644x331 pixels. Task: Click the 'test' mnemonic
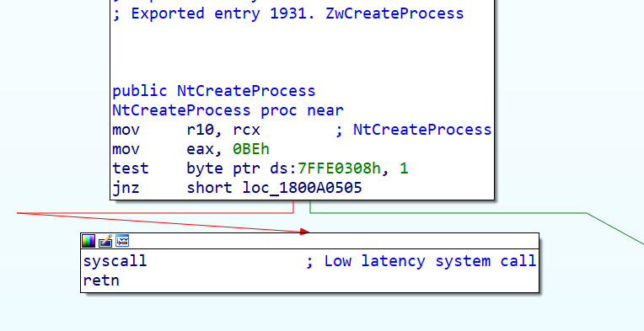[x=130, y=168]
